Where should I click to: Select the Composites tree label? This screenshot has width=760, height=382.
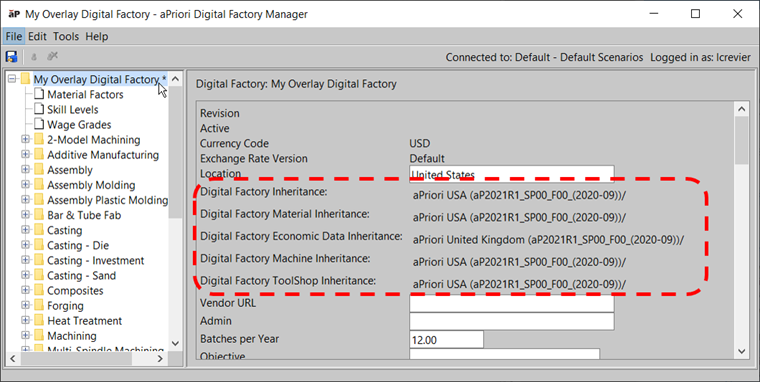(x=75, y=291)
